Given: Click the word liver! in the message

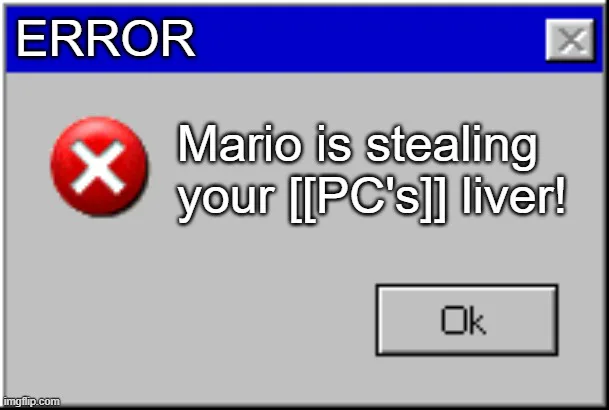Looking at the screenshot, I should [x=513, y=196].
